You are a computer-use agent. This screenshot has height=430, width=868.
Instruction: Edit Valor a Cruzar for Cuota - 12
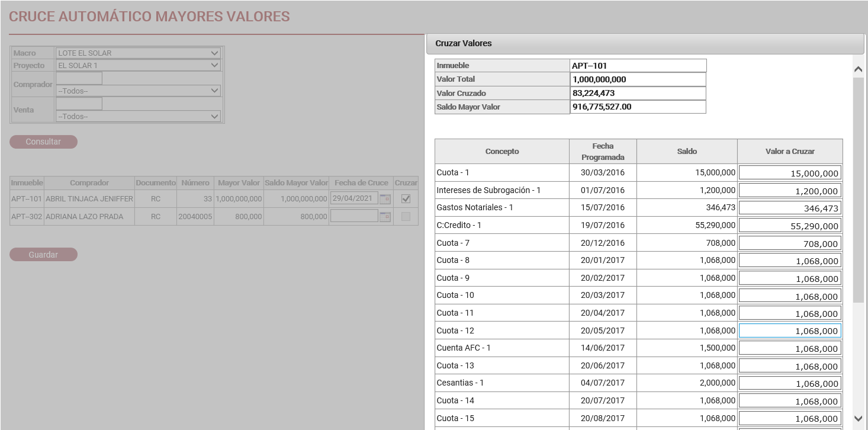point(790,330)
